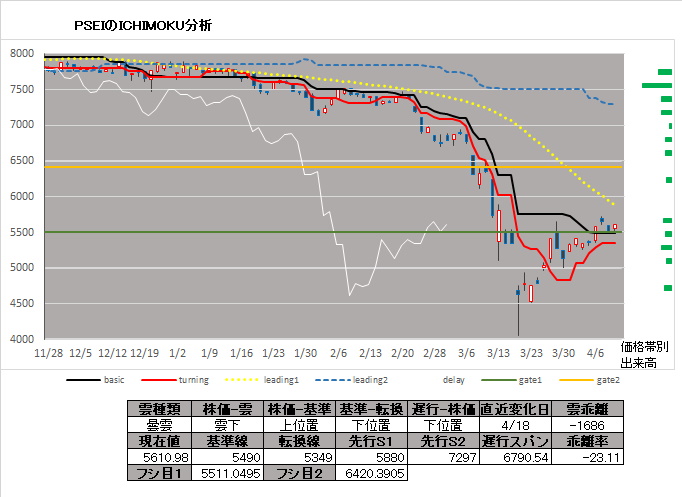The image size is (682, 497).
Task: Click the 3/13 date label
Action: coord(498,353)
